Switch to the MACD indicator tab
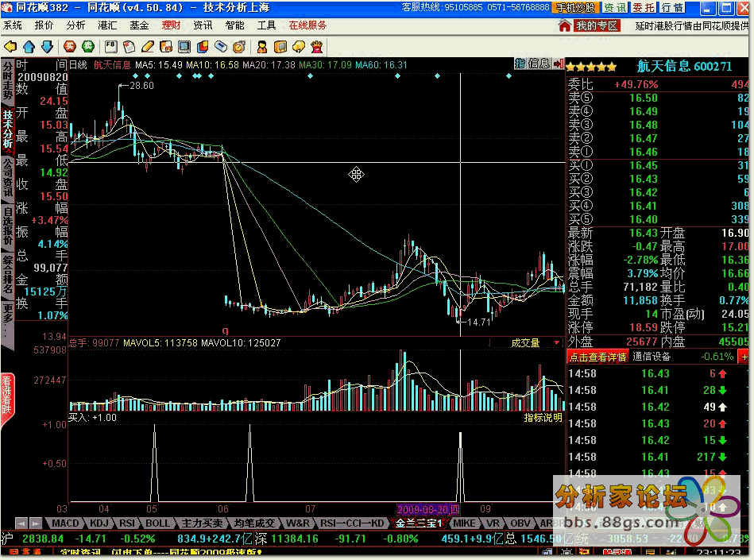 click(x=65, y=523)
